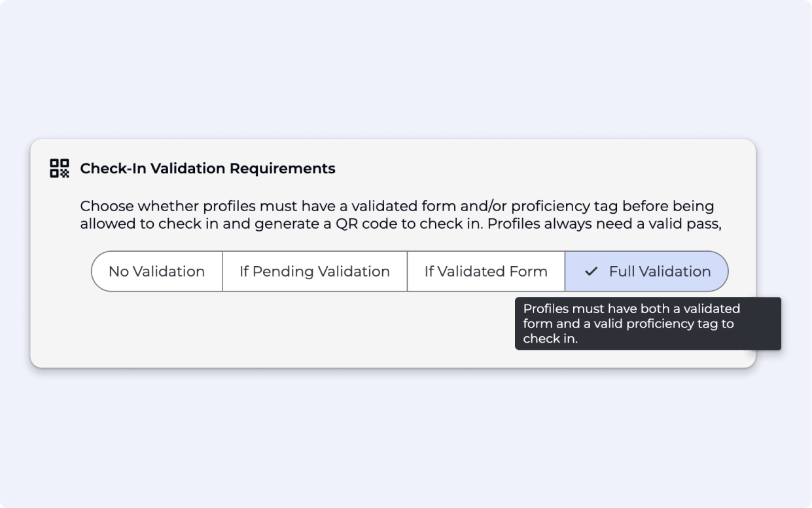812x508 pixels.
Task: Click the tooltip line "Profiles must have both a validated"
Action: pyautogui.click(x=631, y=309)
